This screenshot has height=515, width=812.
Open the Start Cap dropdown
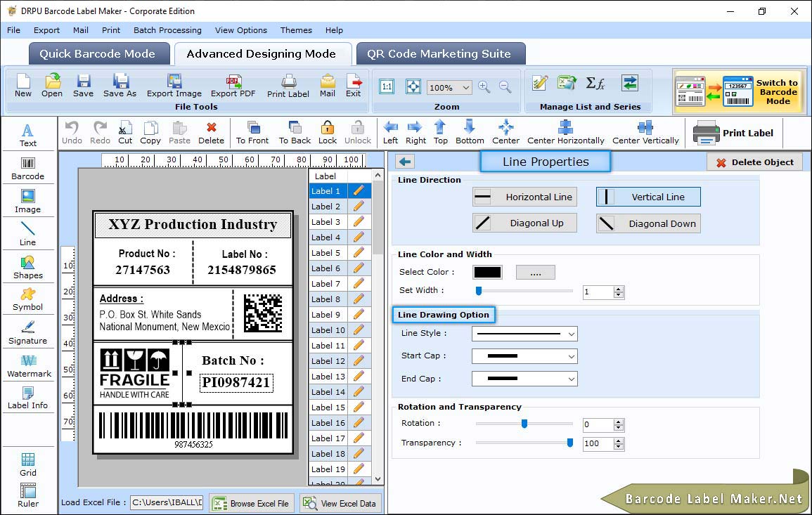[x=524, y=356]
